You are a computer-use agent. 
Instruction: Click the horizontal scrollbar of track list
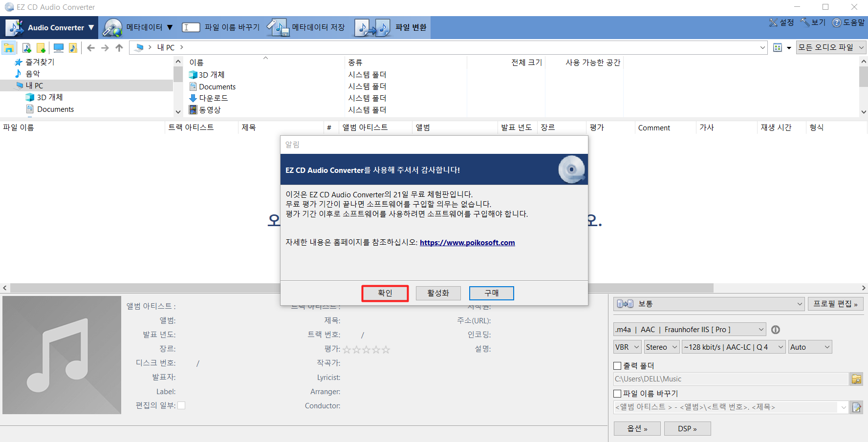click(362, 288)
